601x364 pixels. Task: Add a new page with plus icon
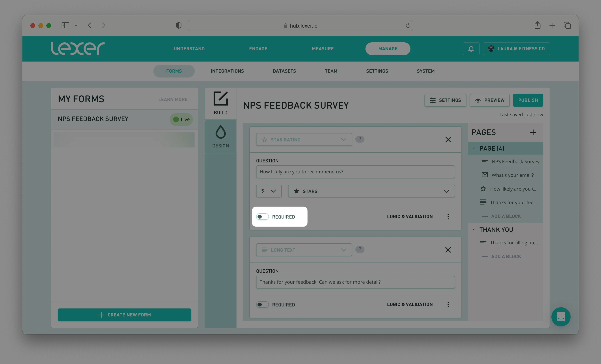533,132
